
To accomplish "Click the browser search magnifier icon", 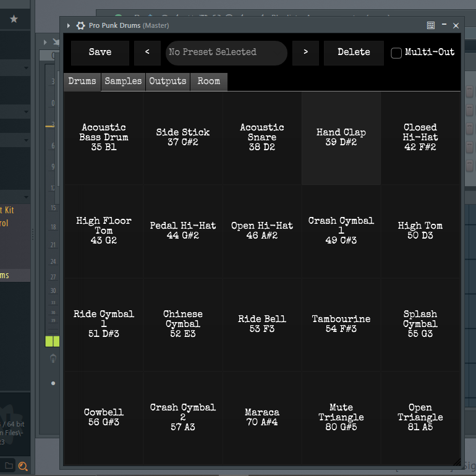I will tap(23, 466).
